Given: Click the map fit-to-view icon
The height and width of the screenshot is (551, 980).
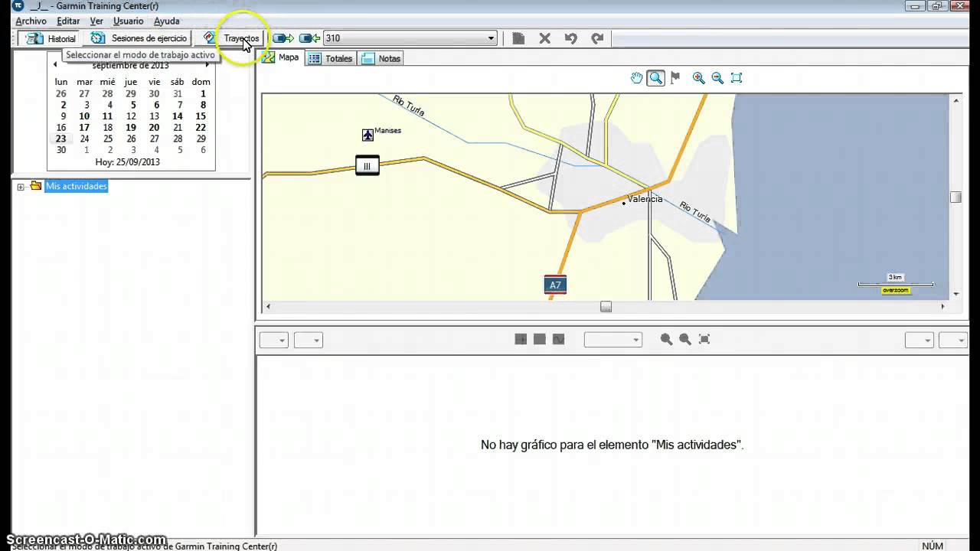Looking at the screenshot, I should click(x=737, y=78).
